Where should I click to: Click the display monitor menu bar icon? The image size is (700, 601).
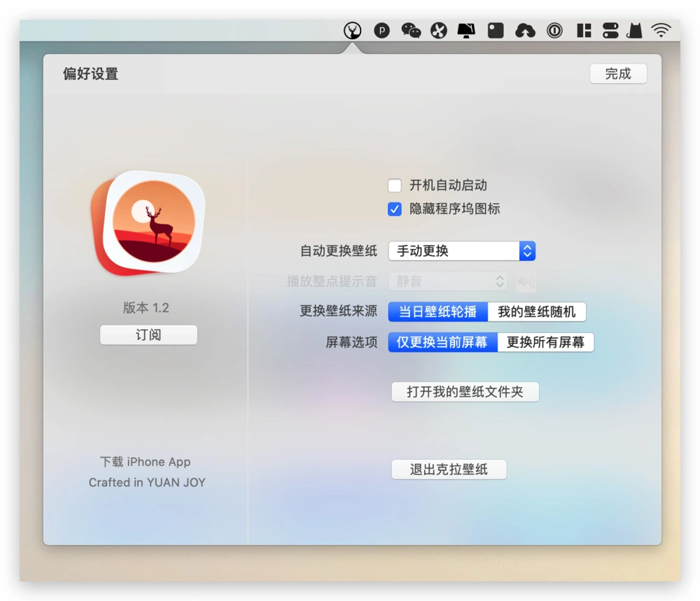(x=466, y=31)
